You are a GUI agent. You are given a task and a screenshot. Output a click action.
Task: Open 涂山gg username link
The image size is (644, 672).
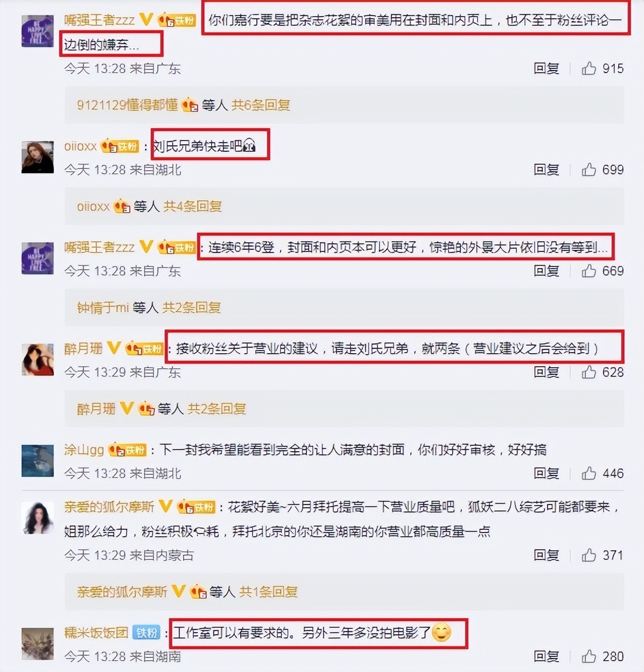pyautogui.click(x=84, y=450)
